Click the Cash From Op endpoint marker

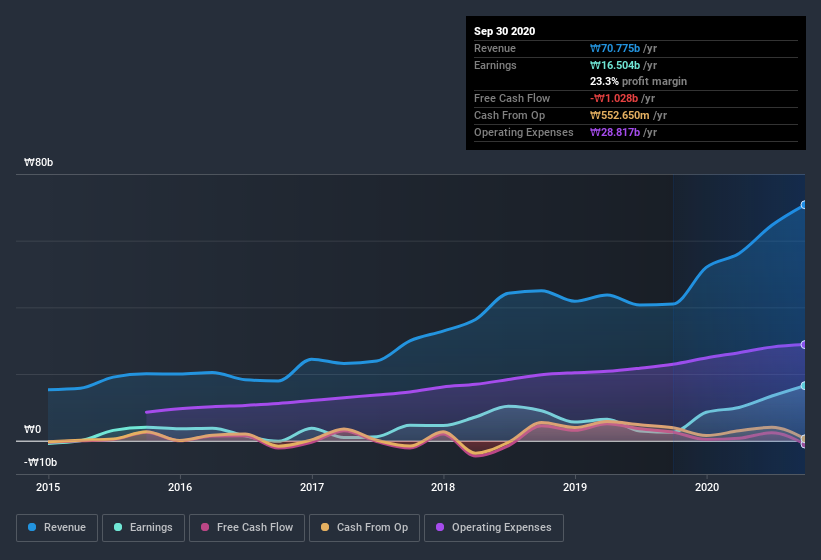(x=804, y=439)
